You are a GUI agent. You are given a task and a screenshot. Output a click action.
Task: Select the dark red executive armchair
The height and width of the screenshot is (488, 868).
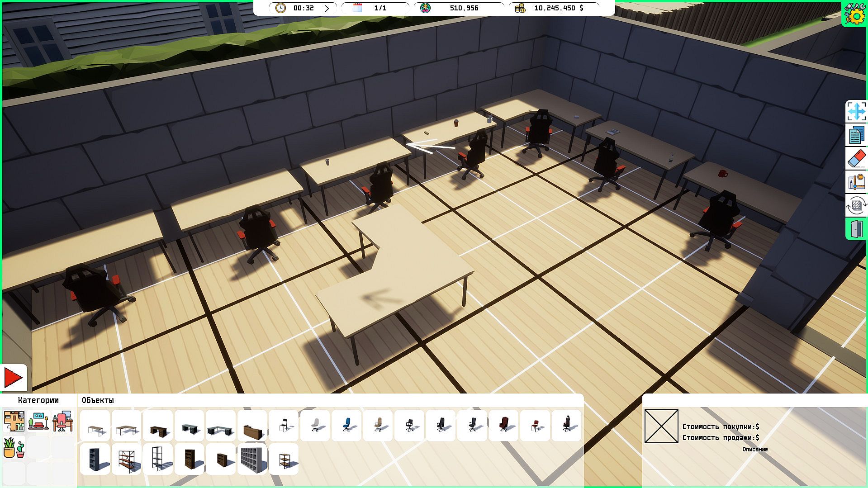(504, 426)
